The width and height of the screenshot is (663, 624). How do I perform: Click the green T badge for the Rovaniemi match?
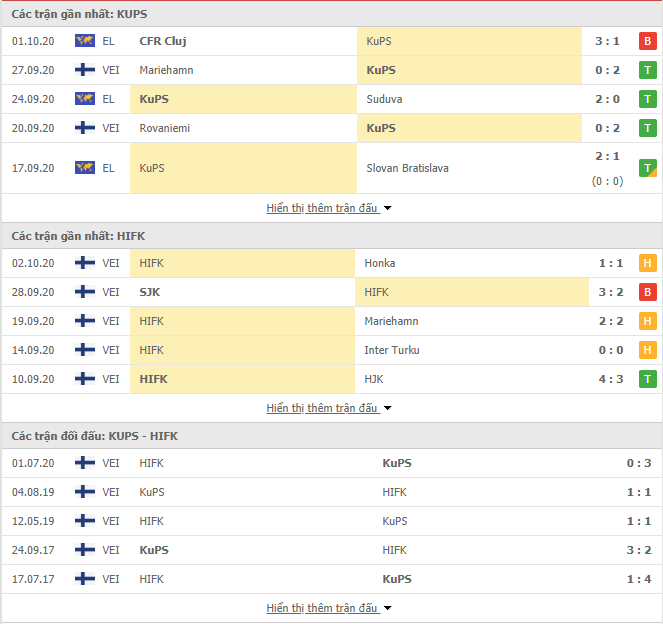pyautogui.click(x=647, y=128)
